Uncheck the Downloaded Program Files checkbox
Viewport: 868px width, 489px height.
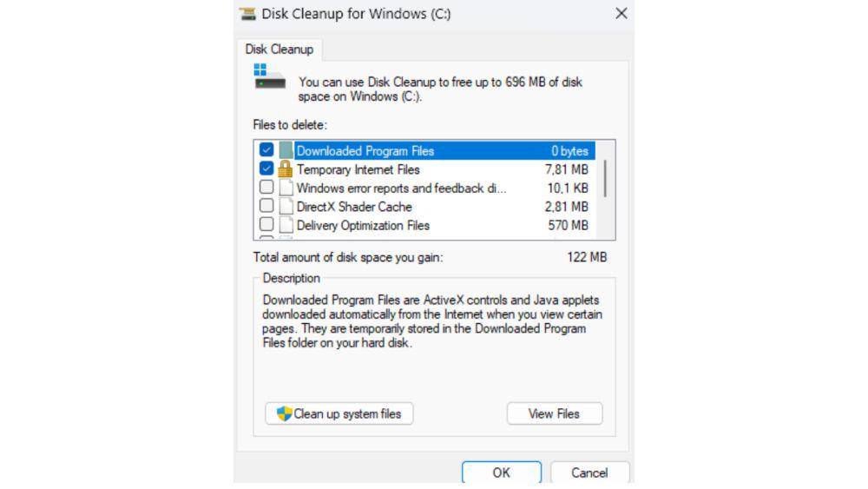coord(266,149)
